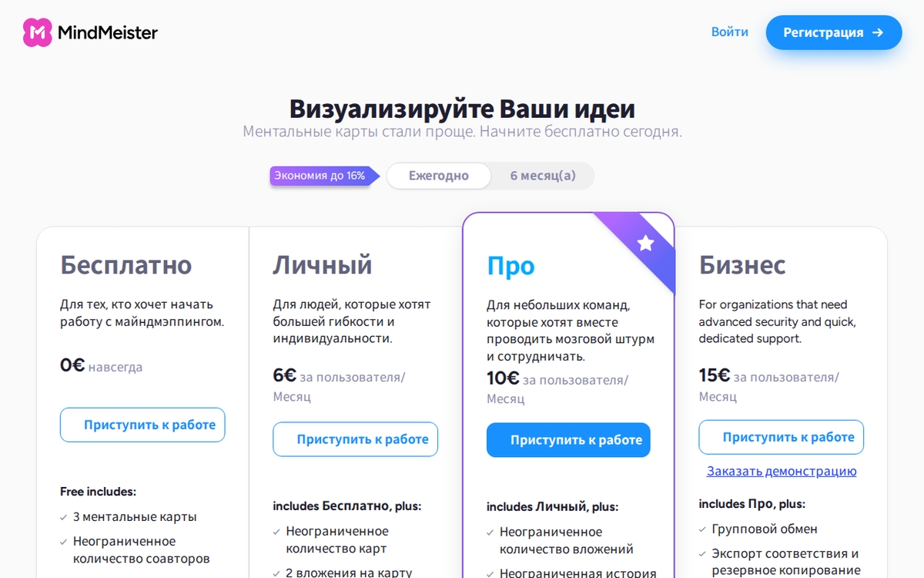Click the arrow inside the Регистрация button
Viewport: 924px width, 578px height.
click(878, 32)
